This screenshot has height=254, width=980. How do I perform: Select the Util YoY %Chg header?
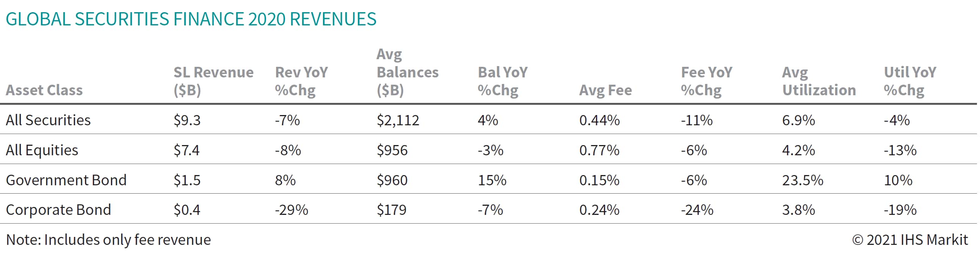[x=909, y=81]
